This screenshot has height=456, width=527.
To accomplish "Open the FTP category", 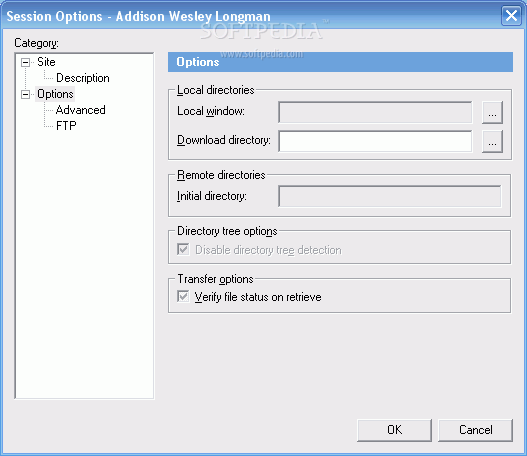I will (x=66, y=126).
